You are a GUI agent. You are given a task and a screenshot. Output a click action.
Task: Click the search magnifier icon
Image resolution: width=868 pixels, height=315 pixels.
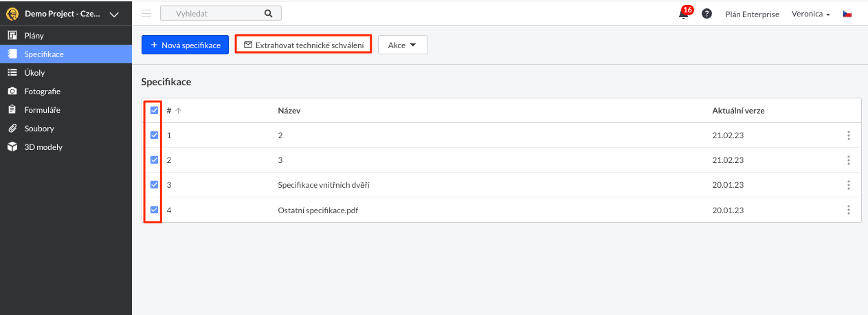(x=269, y=13)
